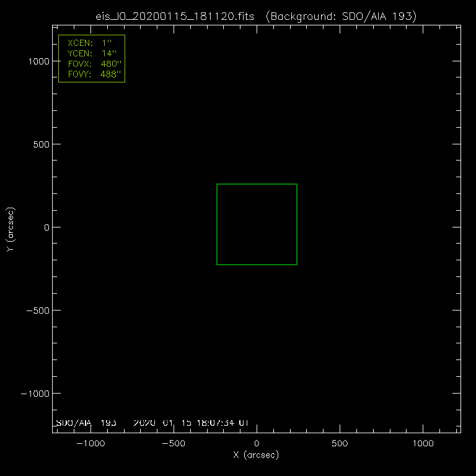Screen dimensions: 476x476
Task: Click the Y (arcsec) axis label
Action: [x=9, y=229]
